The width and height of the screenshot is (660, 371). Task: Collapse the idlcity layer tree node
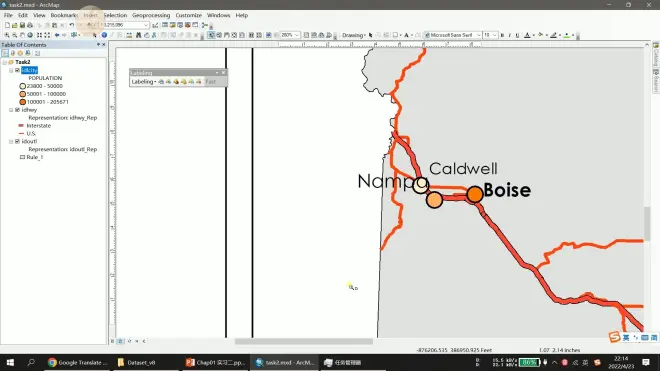[x=11, y=70]
